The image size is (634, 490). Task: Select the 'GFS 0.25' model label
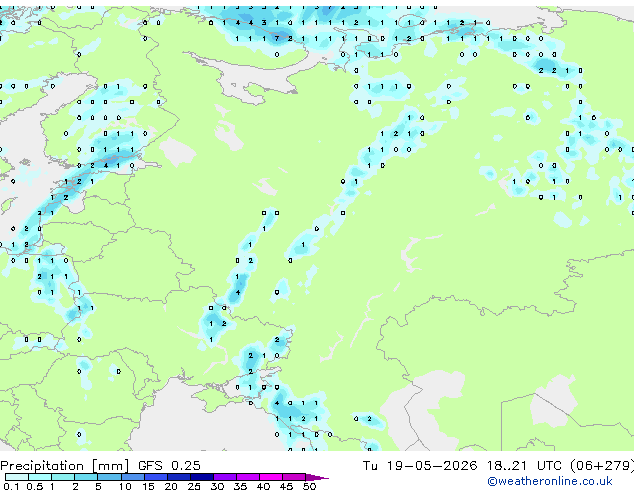[169, 465]
